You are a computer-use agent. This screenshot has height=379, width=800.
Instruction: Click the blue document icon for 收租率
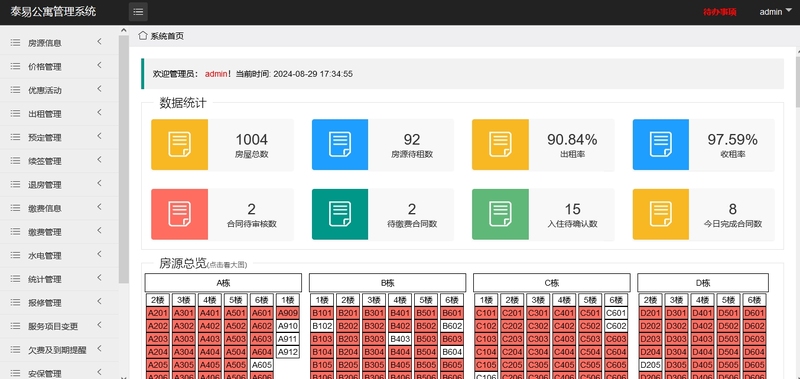point(661,144)
